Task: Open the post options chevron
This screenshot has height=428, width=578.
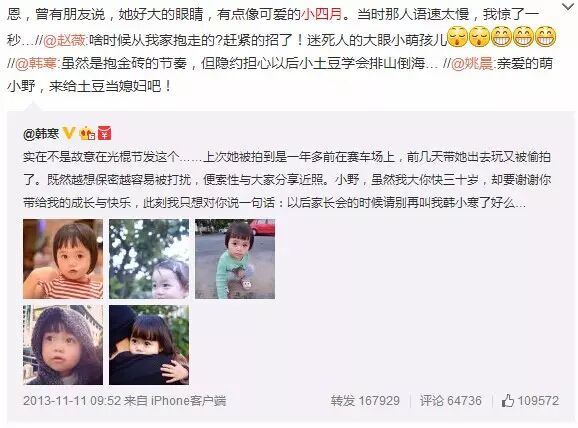Action: click(569, 6)
